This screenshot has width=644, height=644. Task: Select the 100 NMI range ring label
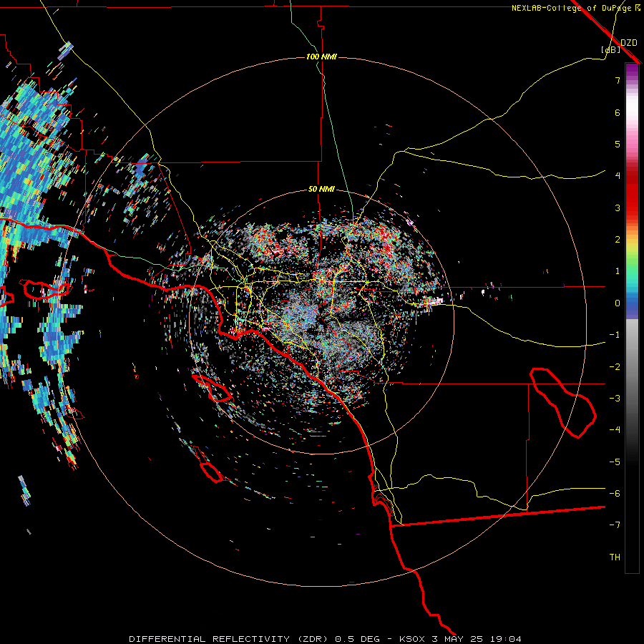(321, 57)
